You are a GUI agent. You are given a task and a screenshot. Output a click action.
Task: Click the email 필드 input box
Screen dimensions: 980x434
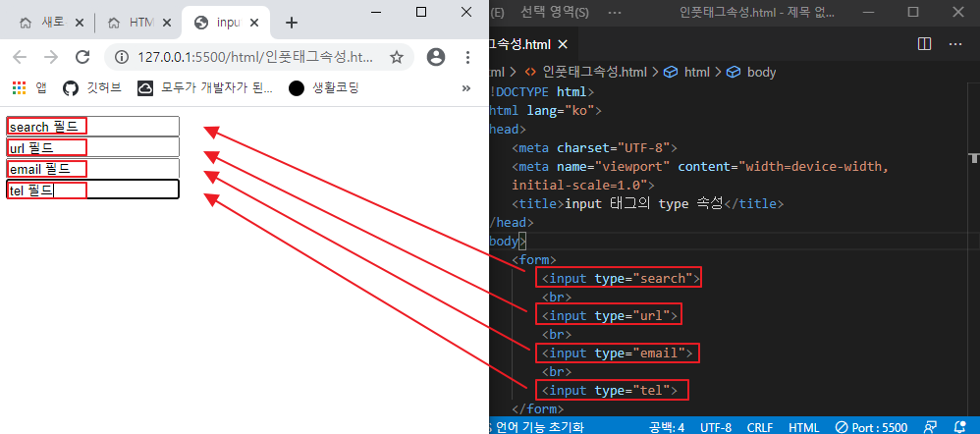(93, 168)
